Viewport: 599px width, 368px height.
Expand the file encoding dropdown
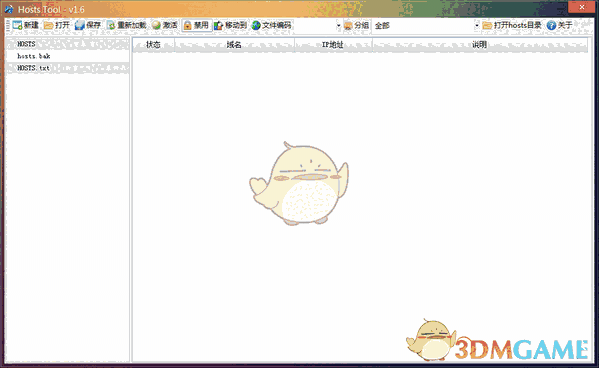[x=338, y=26]
